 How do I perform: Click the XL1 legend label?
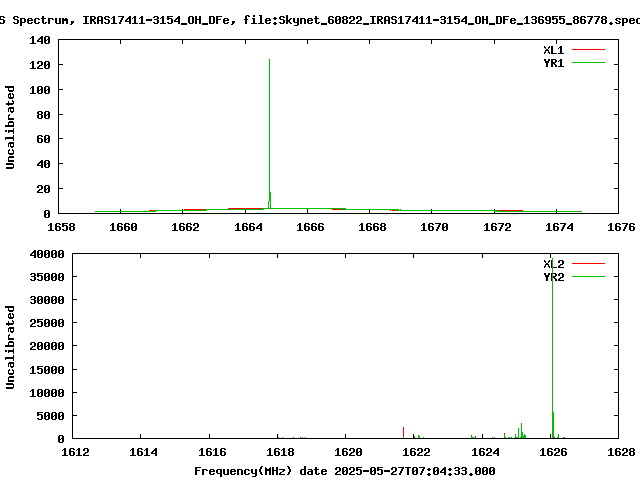click(x=553, y=50)
